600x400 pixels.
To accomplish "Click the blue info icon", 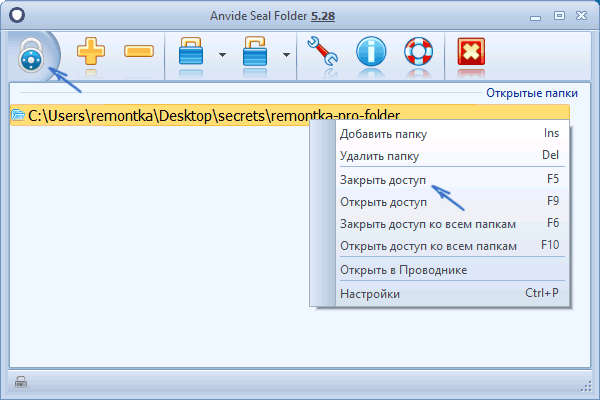I will pyautogui.click(x=371, y=54).
